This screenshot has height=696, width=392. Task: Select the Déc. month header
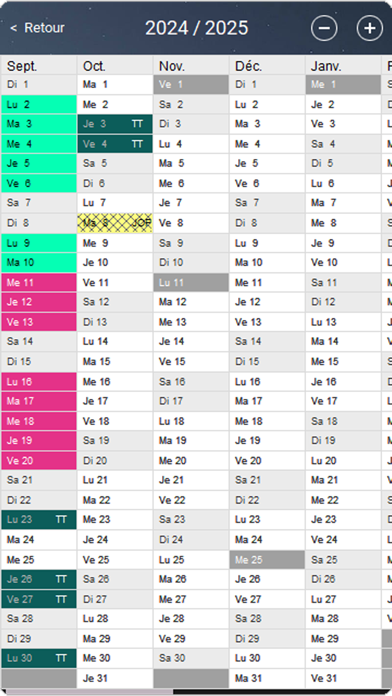coord(267,66)
